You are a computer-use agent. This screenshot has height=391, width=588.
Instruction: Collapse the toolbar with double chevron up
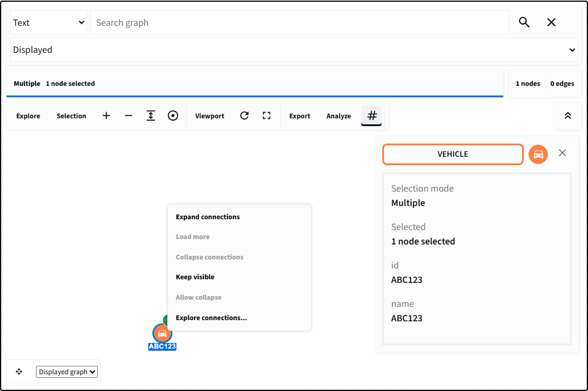point(568,115)
